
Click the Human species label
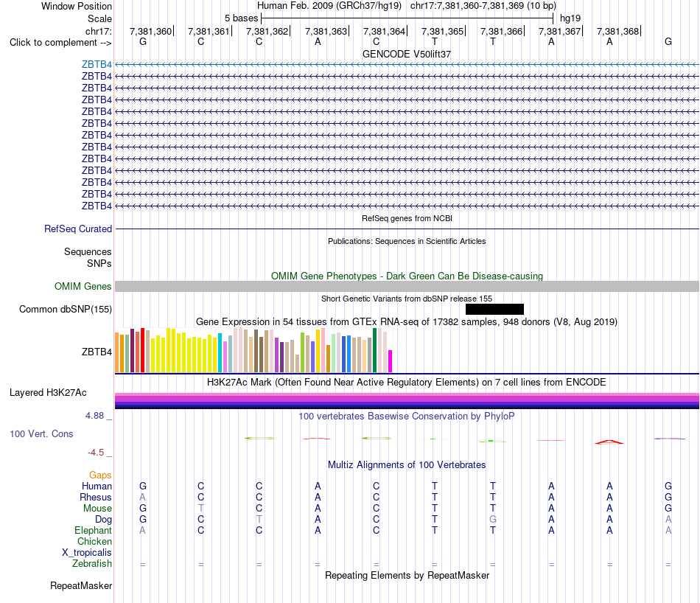[x=97, y=486]
